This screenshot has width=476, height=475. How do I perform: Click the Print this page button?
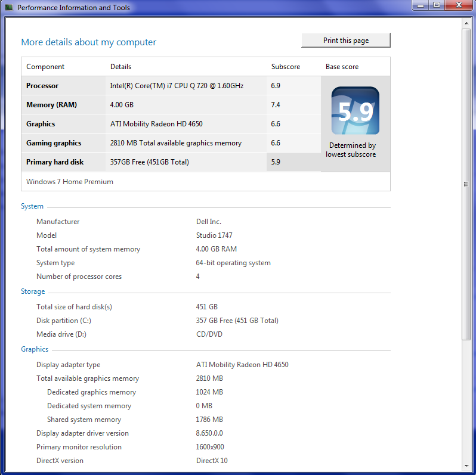pyautogui.click(x=346, y=41)
